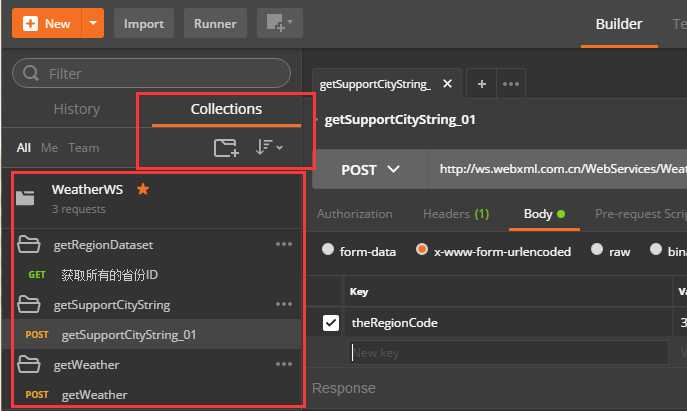Click the New key input field
This screenshot has width=687, height=411.
point(509,353)
